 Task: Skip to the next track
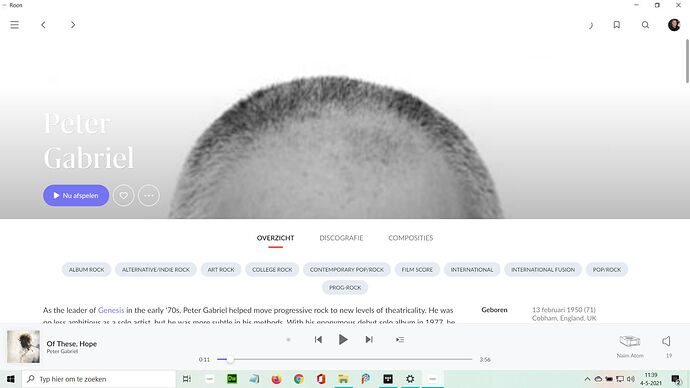[x=369, y=339]
